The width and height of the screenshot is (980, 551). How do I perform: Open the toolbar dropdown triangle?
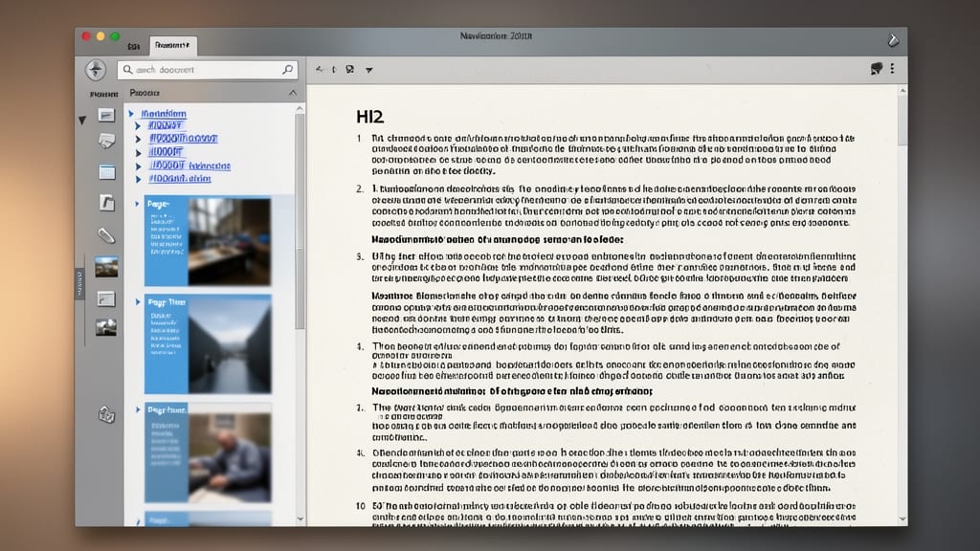[x=369, y=70]
